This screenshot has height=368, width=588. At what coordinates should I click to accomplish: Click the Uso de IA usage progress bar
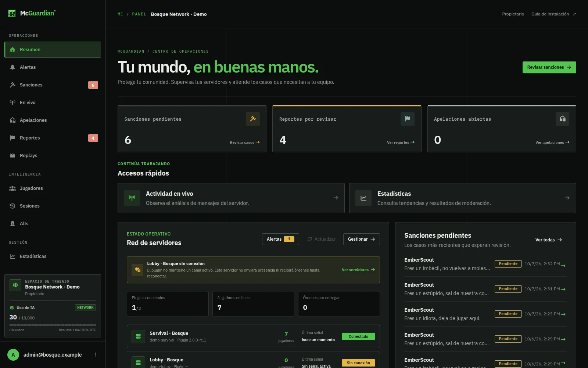click(x=53, y=325)
